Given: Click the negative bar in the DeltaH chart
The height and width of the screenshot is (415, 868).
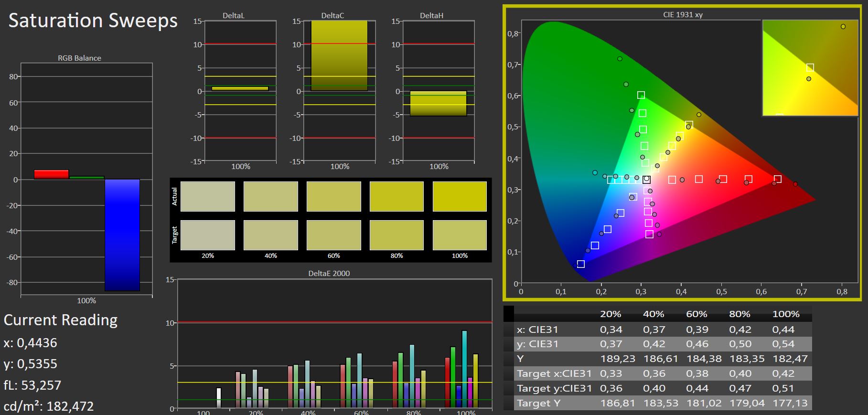Looking at the screenshot, I should [438, 103].
